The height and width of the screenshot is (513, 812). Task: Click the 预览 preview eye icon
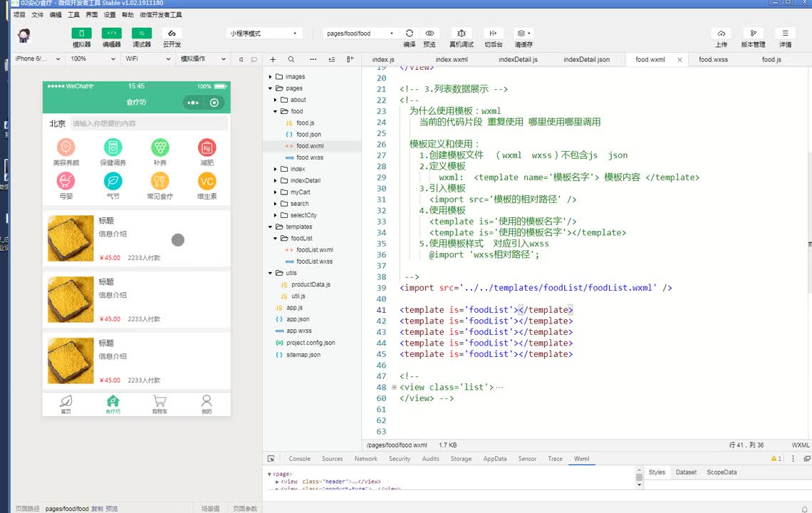click(x=429, y=33)
